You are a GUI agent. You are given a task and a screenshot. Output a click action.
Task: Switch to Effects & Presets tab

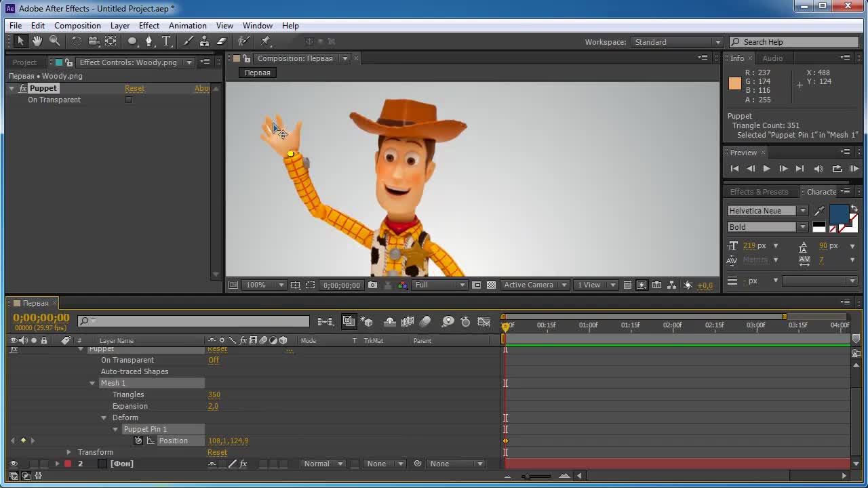[759, 192]
